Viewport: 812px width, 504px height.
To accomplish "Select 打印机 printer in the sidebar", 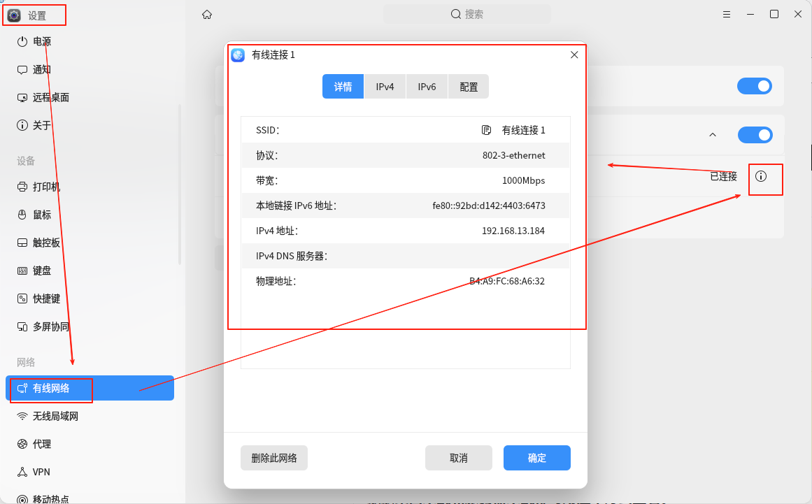I will [x=46, y=187].
